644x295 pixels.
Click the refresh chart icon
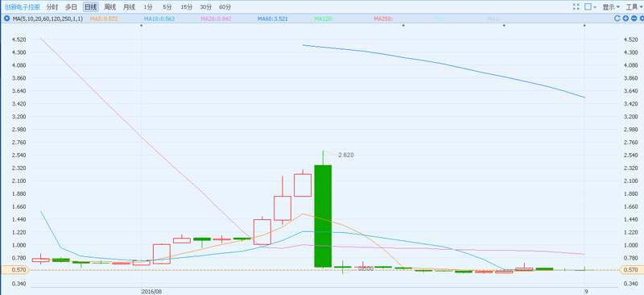[x=617, y=18]
